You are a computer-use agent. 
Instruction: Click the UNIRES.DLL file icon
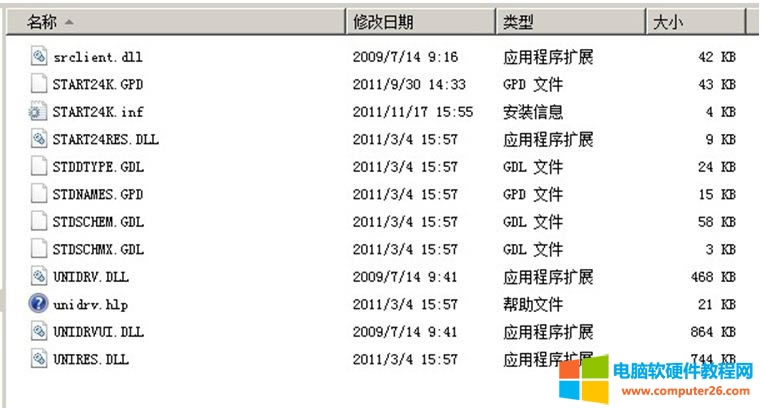click(39, 358)
